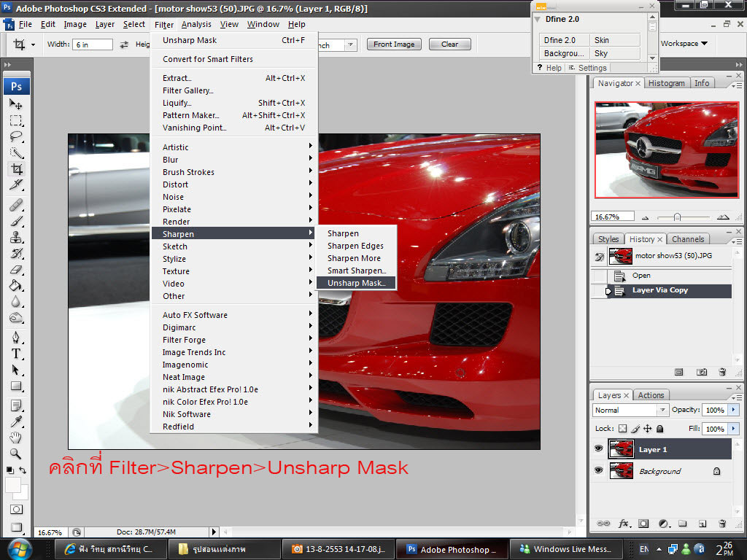Click the Sky button in Dfine panel
The width and height of the screenshot is (747, 560).
tap(615, 53)
